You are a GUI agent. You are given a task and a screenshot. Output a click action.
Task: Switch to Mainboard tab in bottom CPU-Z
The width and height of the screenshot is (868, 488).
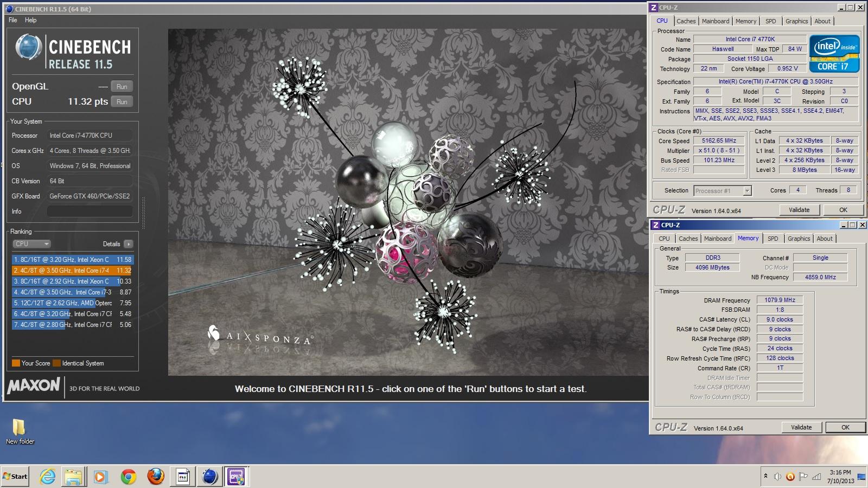718,239
